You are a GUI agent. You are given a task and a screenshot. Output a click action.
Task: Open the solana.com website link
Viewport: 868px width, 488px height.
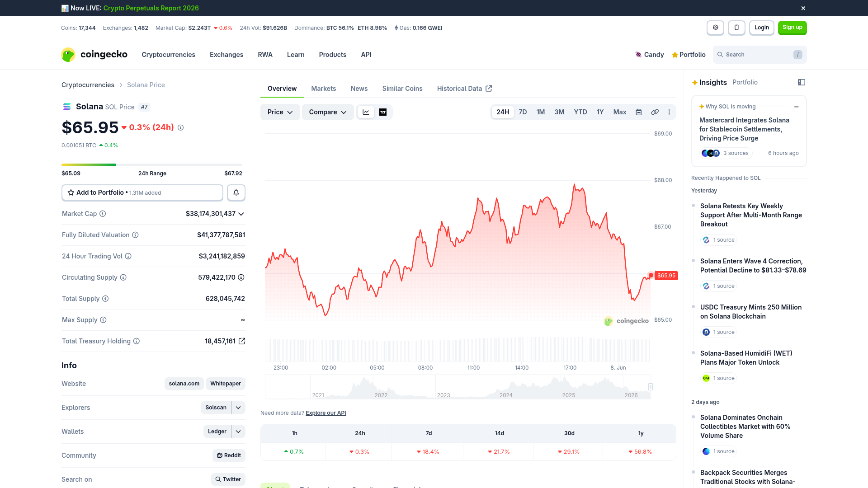tap(184, 384)
